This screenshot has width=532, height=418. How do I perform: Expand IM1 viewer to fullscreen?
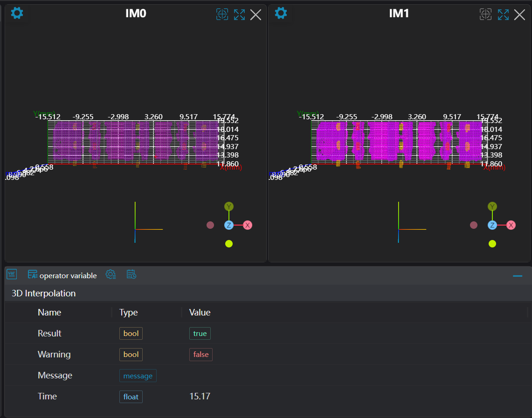pos(503,14)
